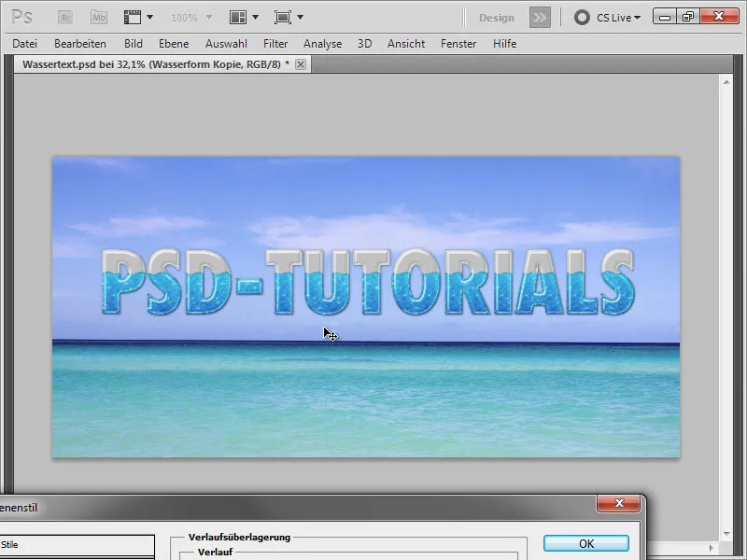
Task: Open the Filter menu
Action: pyautogui.click(x=275, y=44)
